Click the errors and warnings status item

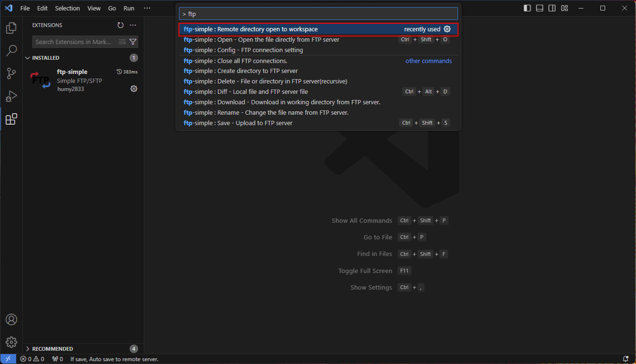(32, 359)
